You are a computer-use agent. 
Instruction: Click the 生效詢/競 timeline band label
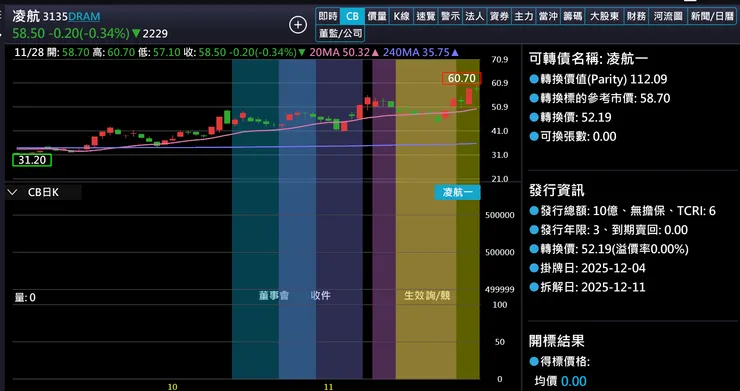427,296
